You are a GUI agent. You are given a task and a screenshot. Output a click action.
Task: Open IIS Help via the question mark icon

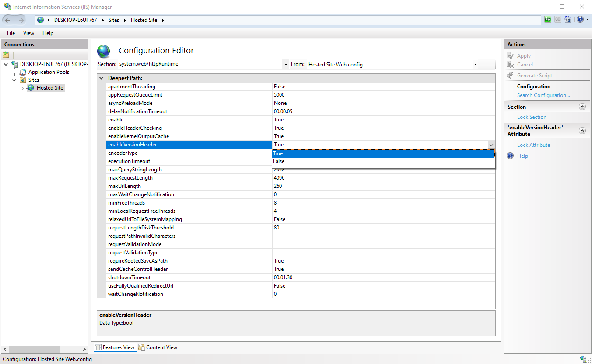580,20
